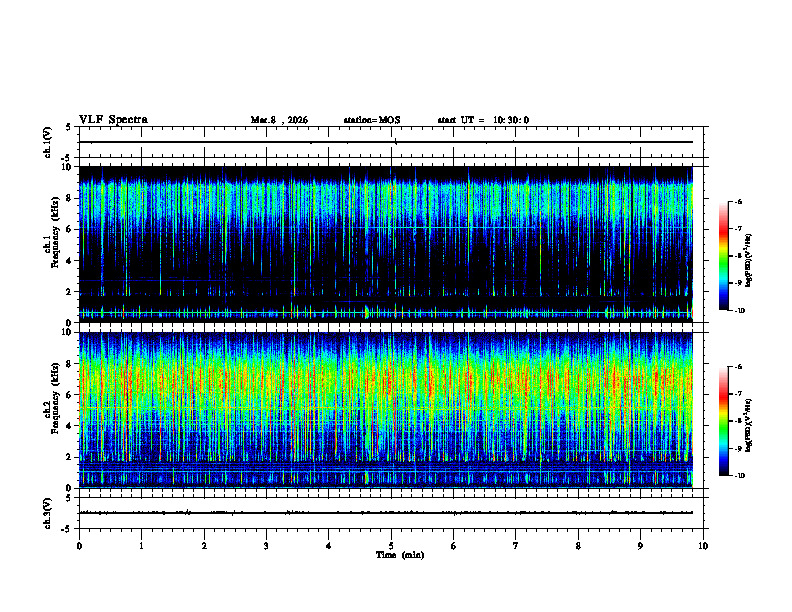Select the "start UT = 10:30:0" header text

click(483, 120)
